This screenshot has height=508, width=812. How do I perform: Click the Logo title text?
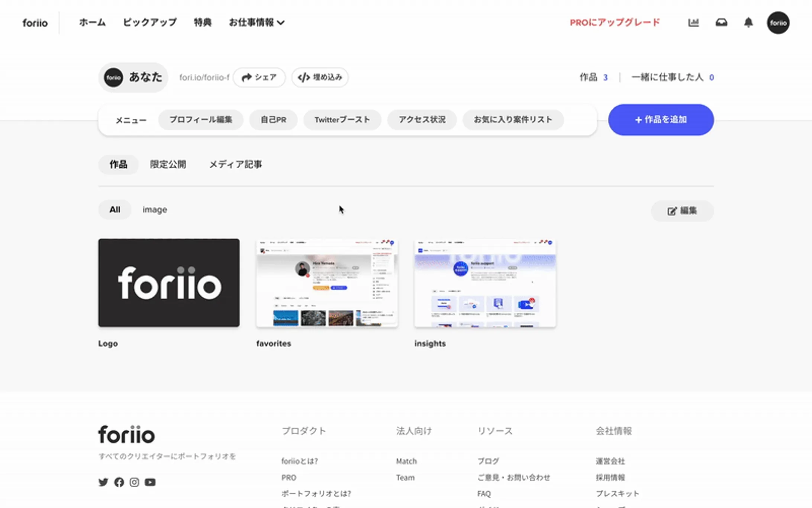click(x=108, y=344)
